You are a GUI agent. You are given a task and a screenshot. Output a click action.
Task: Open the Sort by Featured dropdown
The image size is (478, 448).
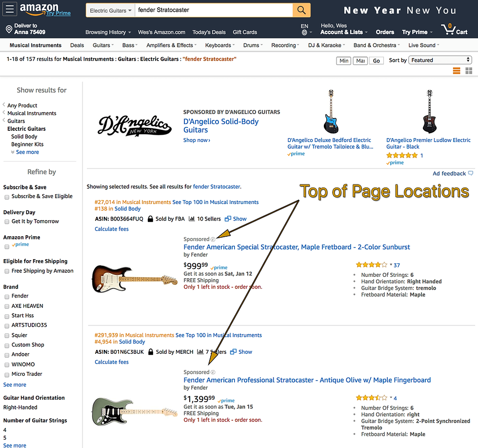click(x=439, y=60)
